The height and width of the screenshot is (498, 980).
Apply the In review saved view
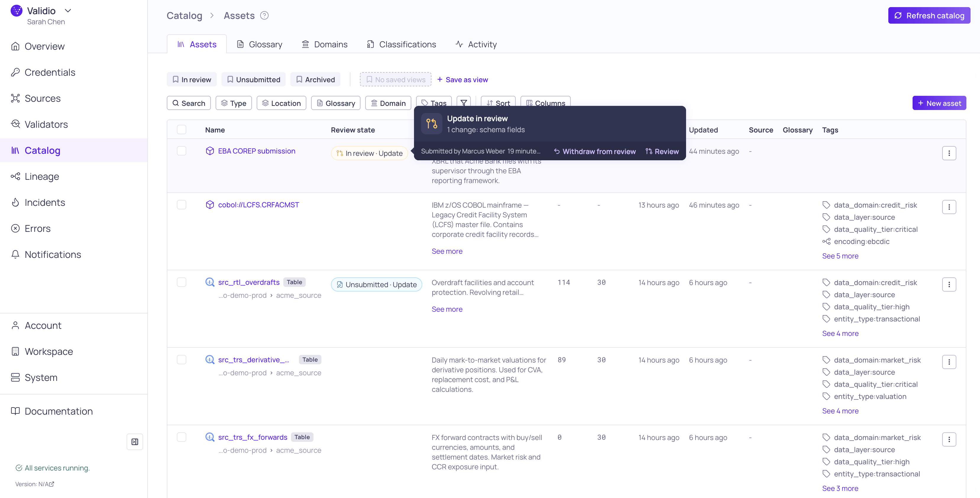pyautogui.click(x=192, y=80)
